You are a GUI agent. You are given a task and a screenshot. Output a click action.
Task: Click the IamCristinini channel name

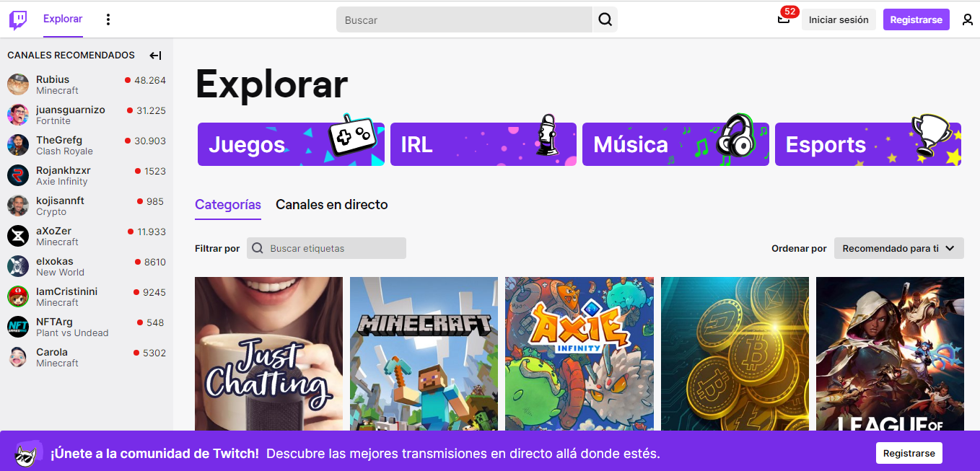(x=66, y=291)
